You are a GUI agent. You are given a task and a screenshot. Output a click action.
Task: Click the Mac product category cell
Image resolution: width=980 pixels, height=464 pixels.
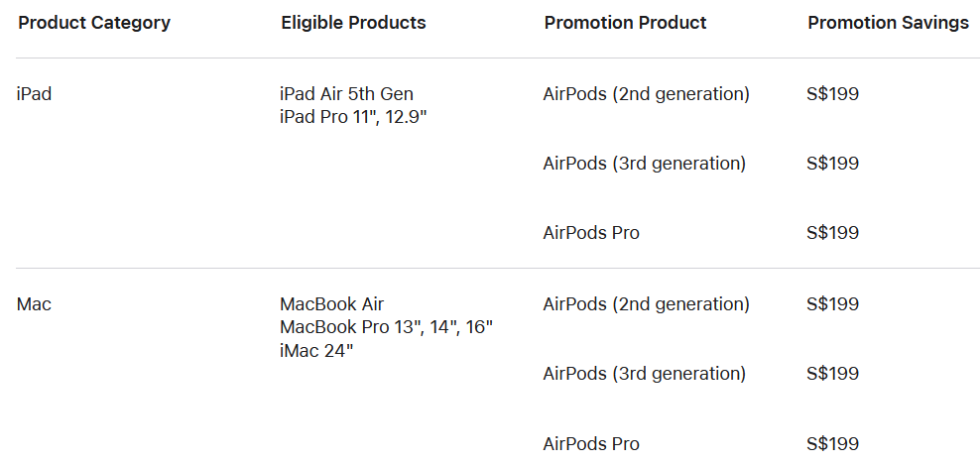coord(34,304)
